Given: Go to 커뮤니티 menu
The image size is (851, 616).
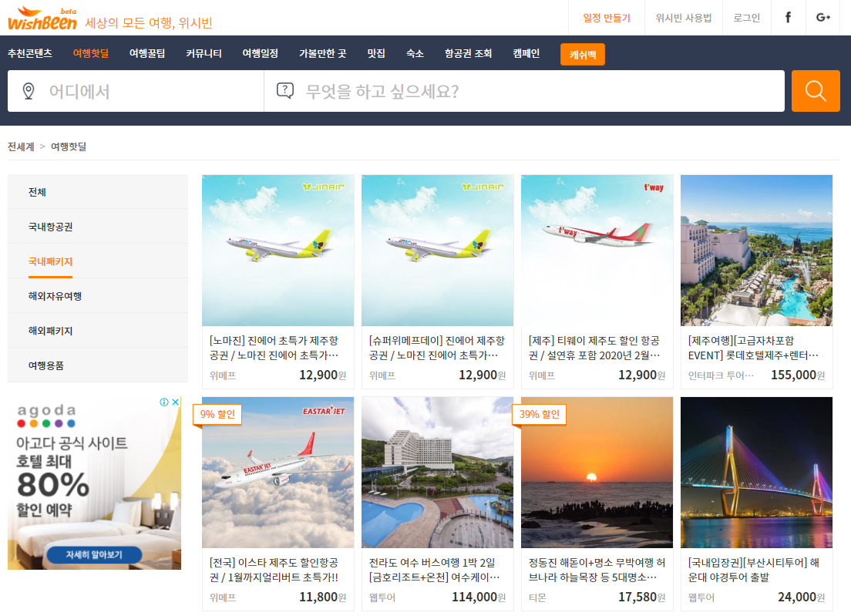Looking at the screenshot, I should (203, 53).
